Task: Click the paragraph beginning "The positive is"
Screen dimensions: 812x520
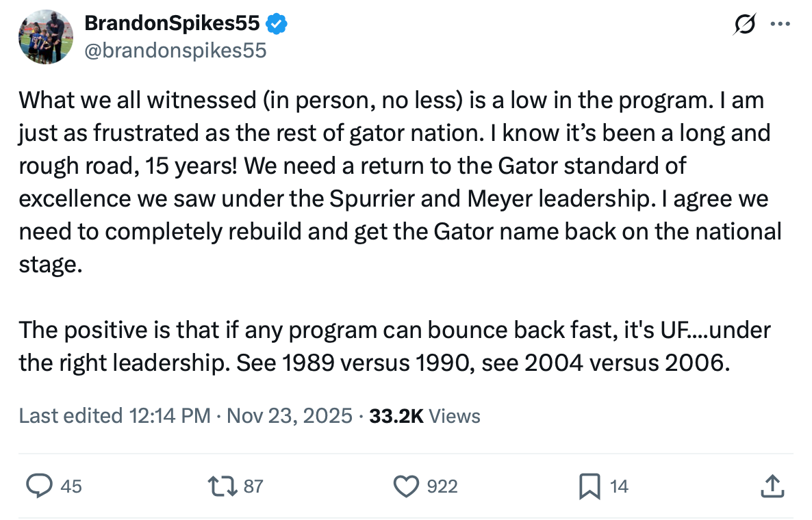Action: [x=394, y=346]
